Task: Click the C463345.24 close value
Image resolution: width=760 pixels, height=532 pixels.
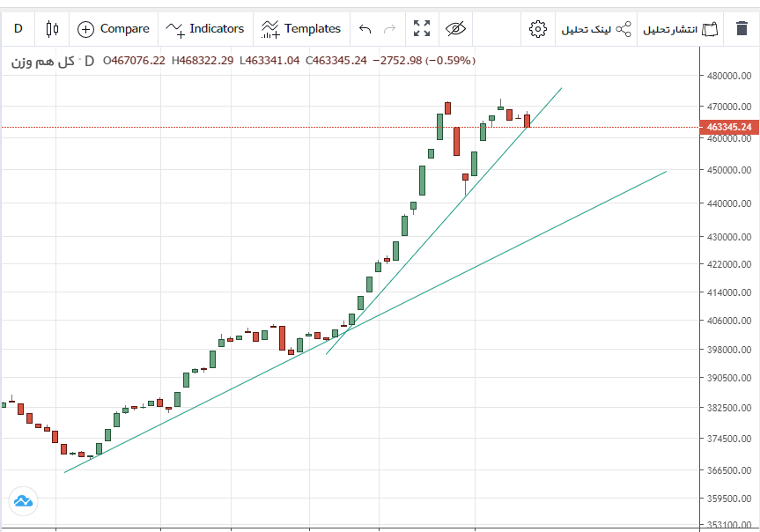Action: (x=336, y=61)
